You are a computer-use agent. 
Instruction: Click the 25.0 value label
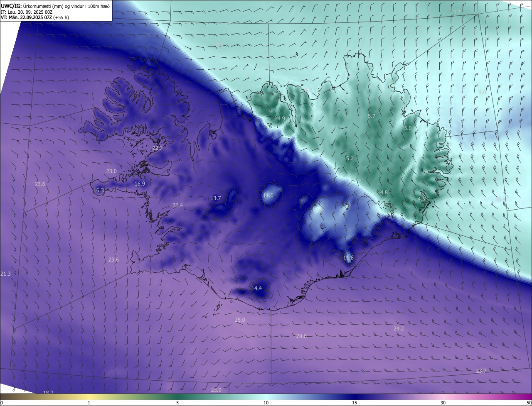[240, 320]
